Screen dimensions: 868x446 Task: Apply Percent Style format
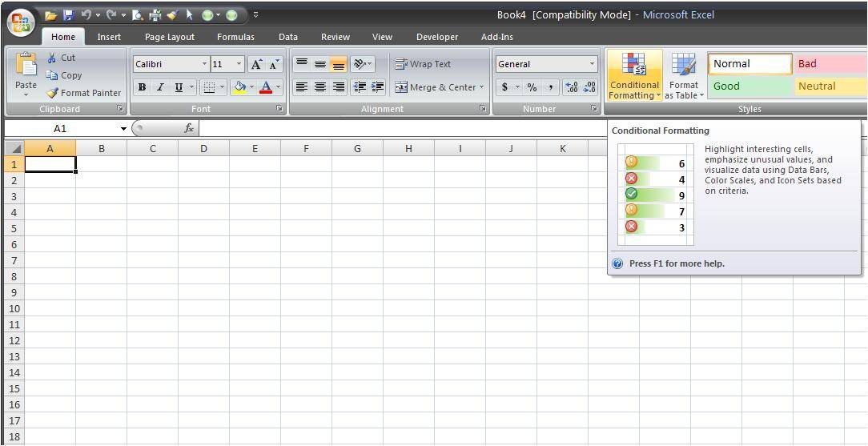point(532,86)
